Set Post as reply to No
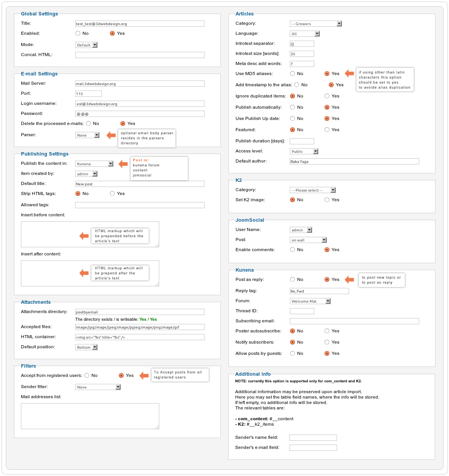Image resolution: width=449 pixels, height=476 pixels. pyautogui.click(x=292, y=279)
